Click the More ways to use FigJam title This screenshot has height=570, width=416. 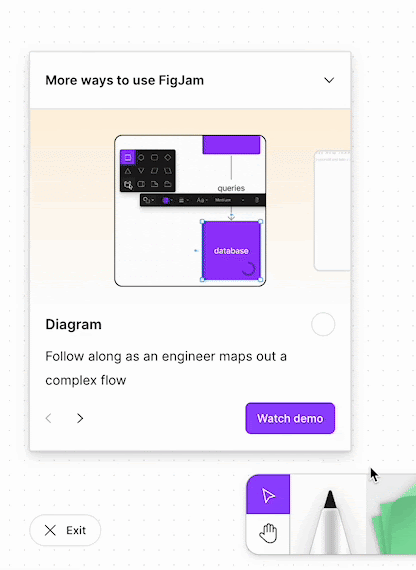(x=124, y=80)
